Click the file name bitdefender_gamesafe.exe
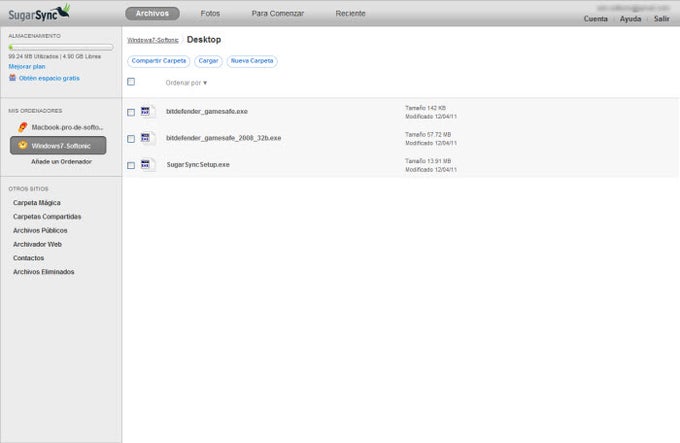The width and height of the screenshot is (680, 443). click(x=207, y=111)
